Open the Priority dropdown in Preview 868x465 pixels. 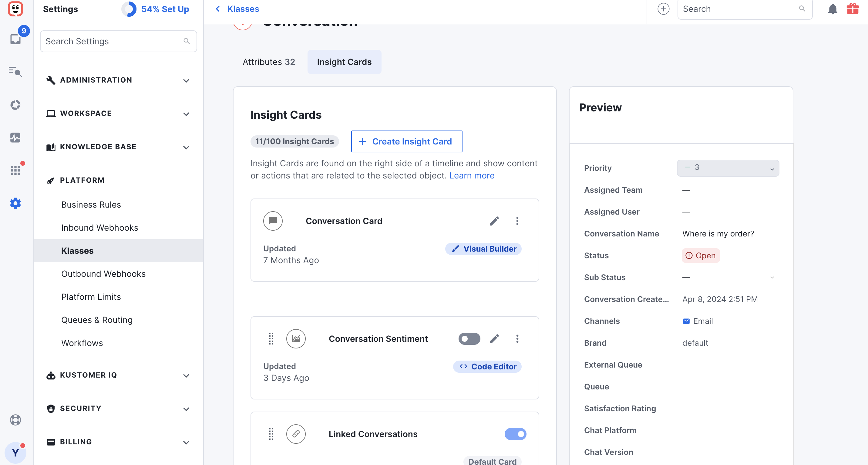(728, 168)
